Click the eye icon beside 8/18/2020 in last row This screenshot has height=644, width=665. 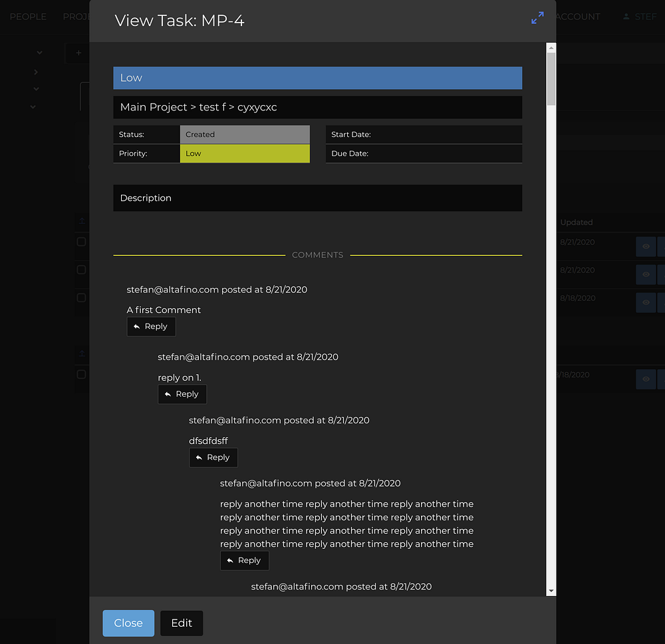coord(645,379)
